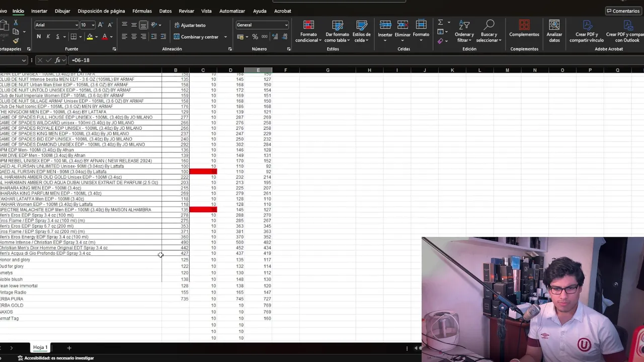Click the AutoSum sigma icon

[x=440, y=23]
